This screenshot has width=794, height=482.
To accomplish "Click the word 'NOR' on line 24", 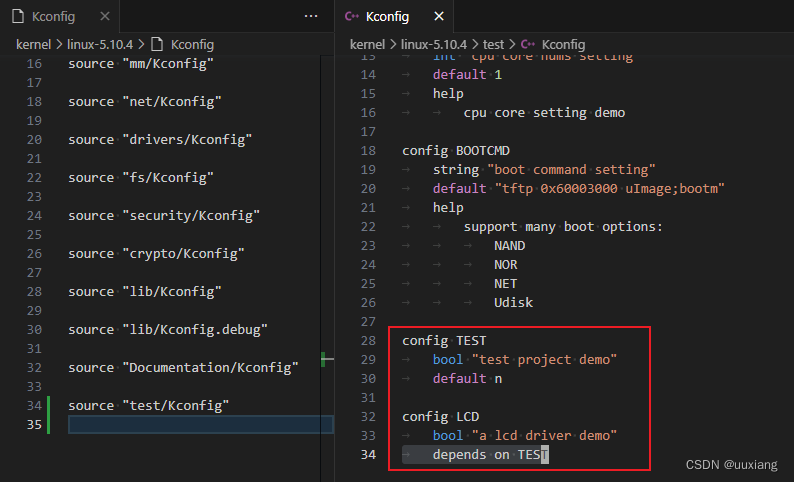I will tap(506, 265).
